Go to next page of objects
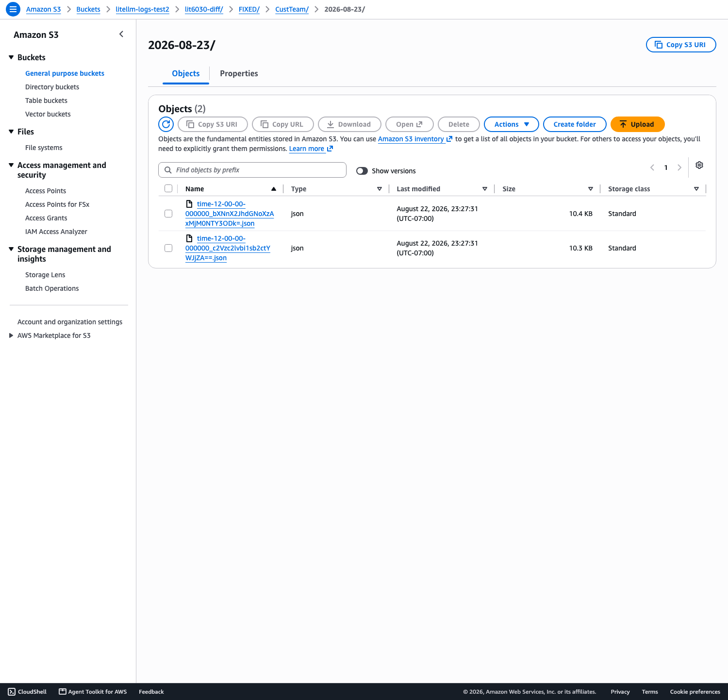728x700 pixels. [679, 167]
